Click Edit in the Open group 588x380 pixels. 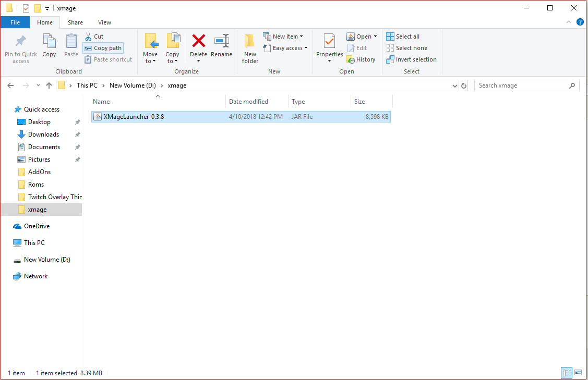tap(357, 48)
